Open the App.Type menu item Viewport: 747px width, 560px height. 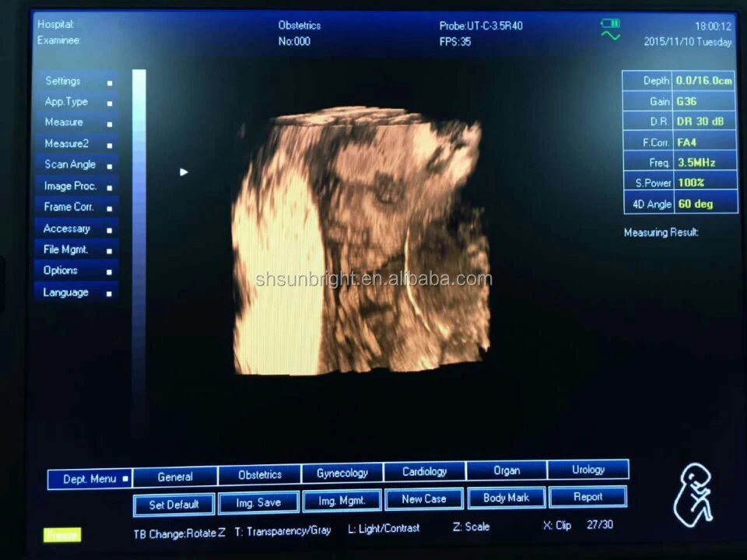pos(76,102)
